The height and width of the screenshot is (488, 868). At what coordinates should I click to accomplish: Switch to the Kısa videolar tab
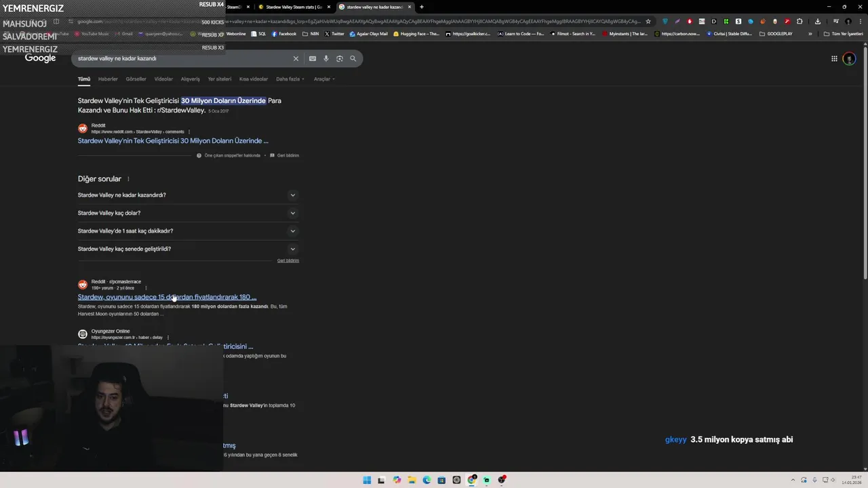[x=254, y=79]
